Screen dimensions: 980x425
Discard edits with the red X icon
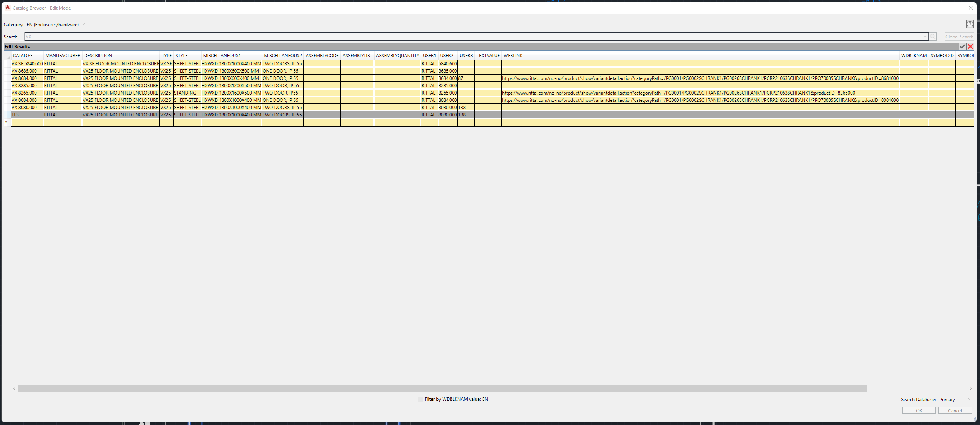pos(970,46)
